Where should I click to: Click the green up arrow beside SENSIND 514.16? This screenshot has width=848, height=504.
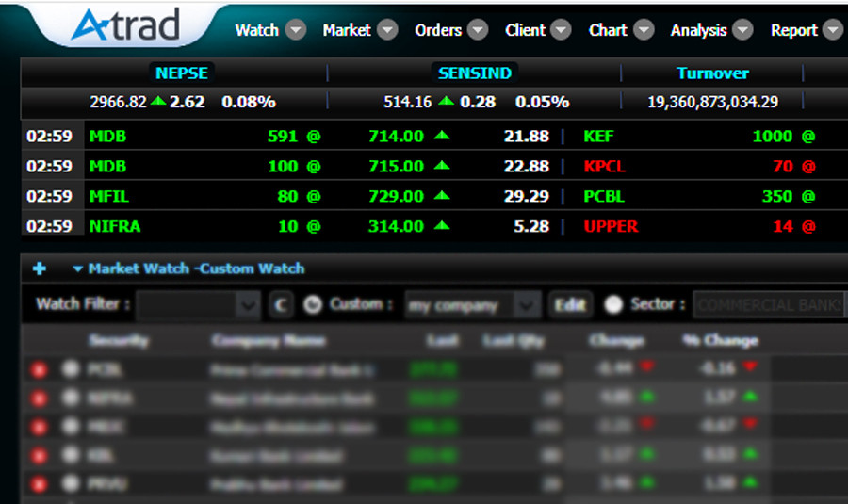447,100
